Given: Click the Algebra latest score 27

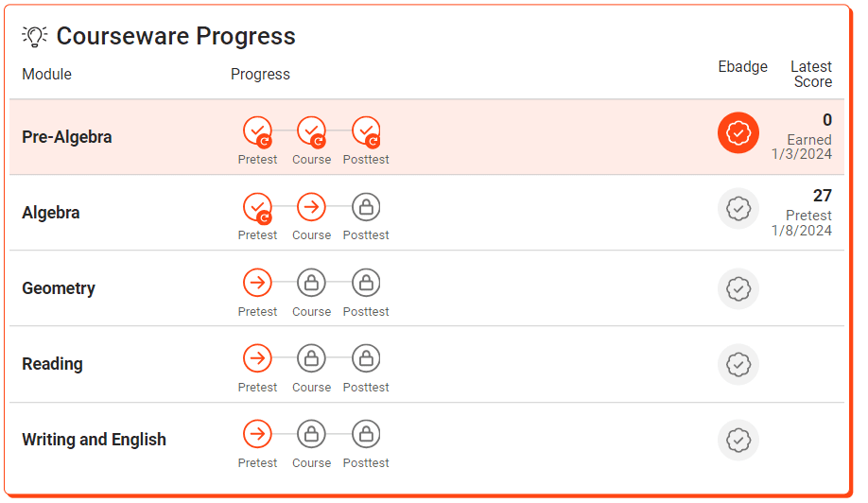Looking at the screenshot, I should [x=822, y=196].
